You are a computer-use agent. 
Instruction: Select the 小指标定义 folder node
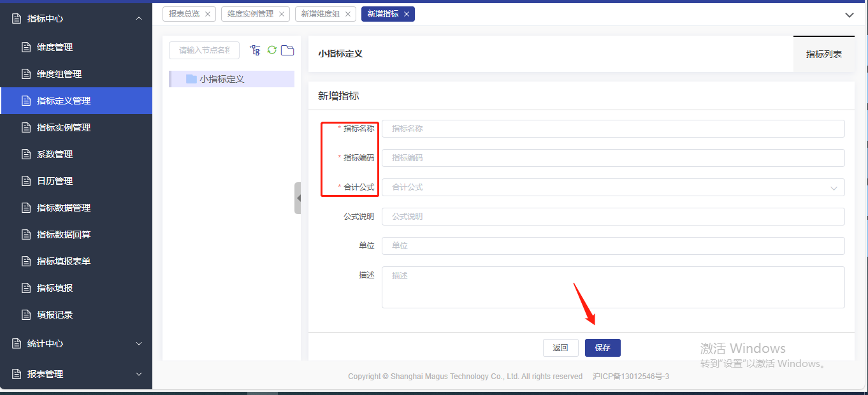(x=222, y=79)
